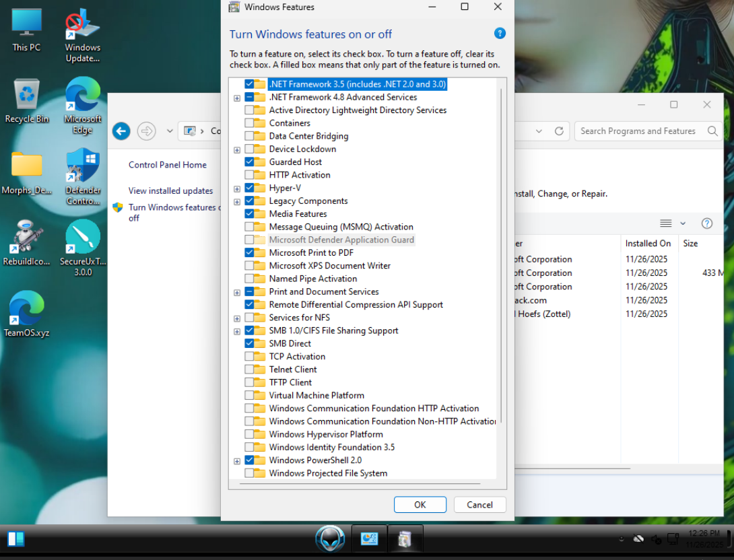Open the Alienware start orb on taskbar
The width and height of the screenshot is (734, 560).
coord(330,538)
